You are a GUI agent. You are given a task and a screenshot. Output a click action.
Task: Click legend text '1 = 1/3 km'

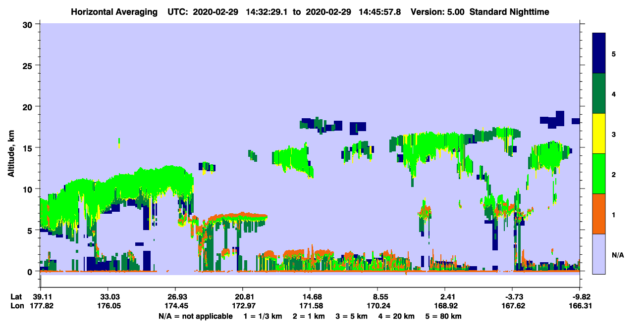(264, 316)
